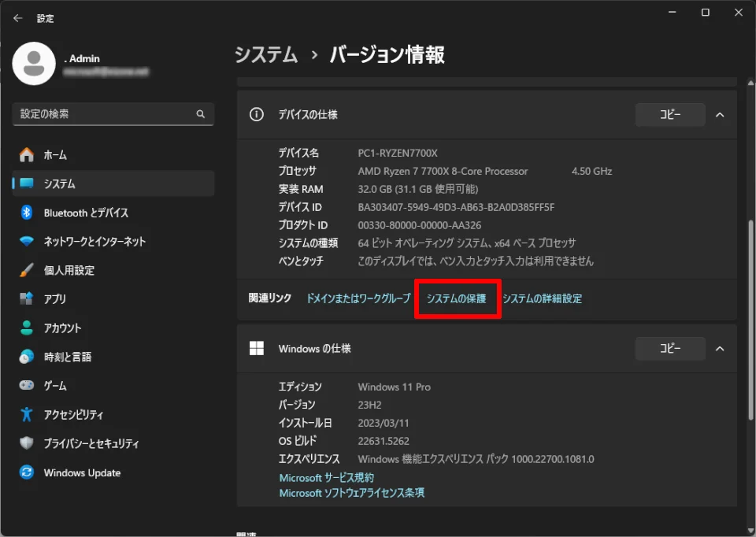Collapse the Windows の仕様 section

tap(720, 349)
